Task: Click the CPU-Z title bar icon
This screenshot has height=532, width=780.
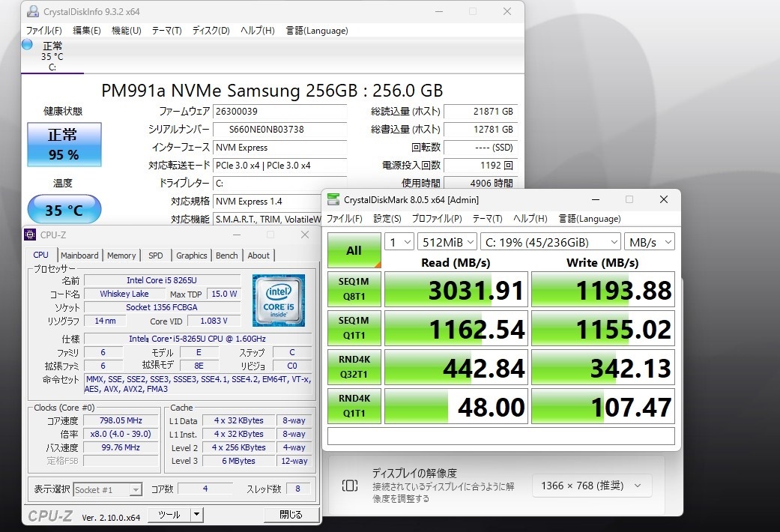Action: click(30, 235)
